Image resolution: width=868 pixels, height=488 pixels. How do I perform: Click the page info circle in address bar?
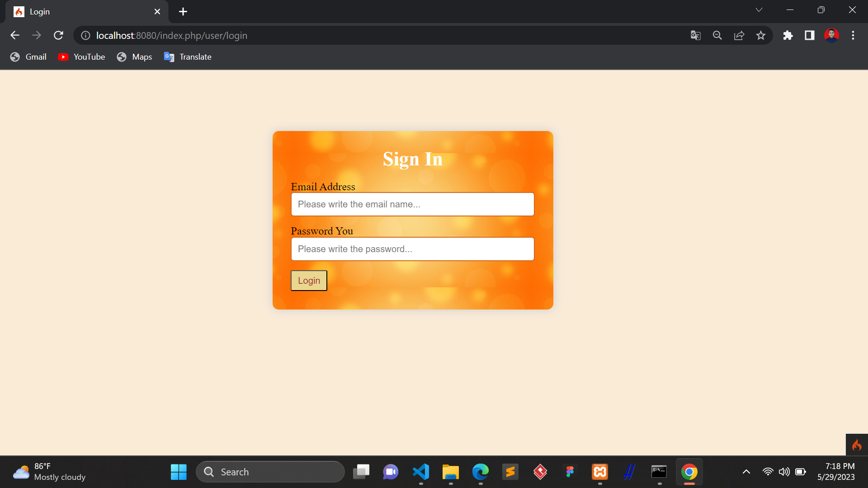tap(85, 35)
